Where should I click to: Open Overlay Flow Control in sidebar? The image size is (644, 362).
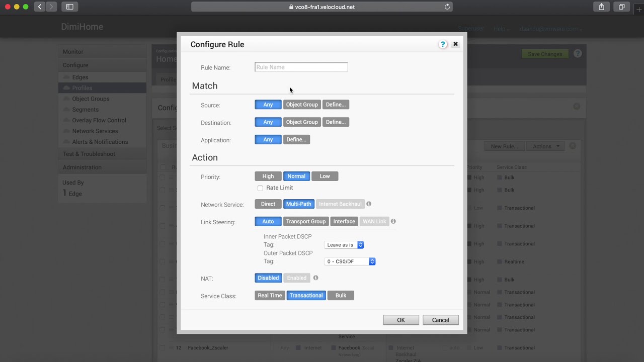pos(99,121)
